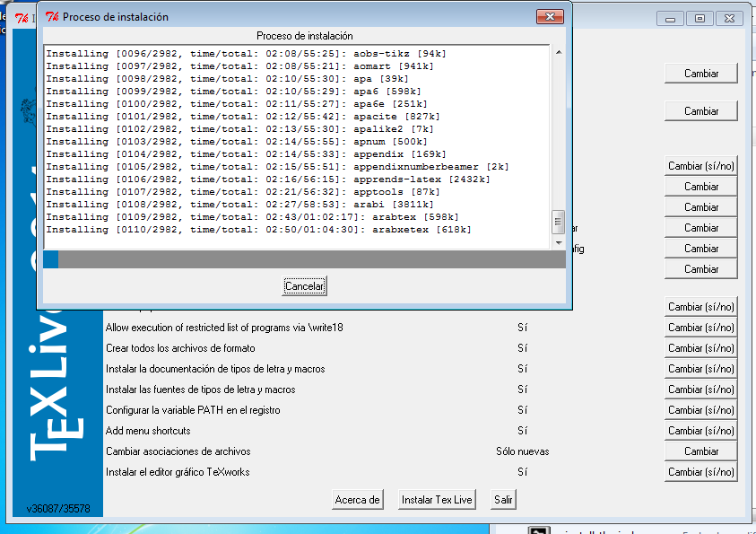
Task: Toggle Configurar la variable PATH setting
Action: 700,409
